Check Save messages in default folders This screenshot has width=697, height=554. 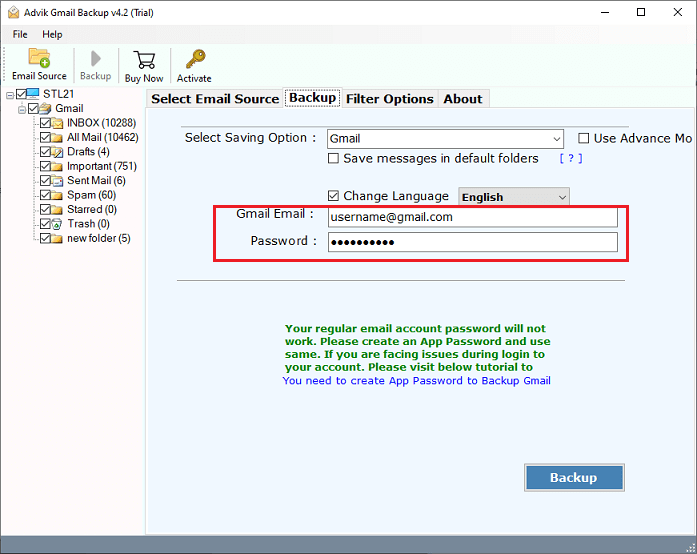click(333, 158)
